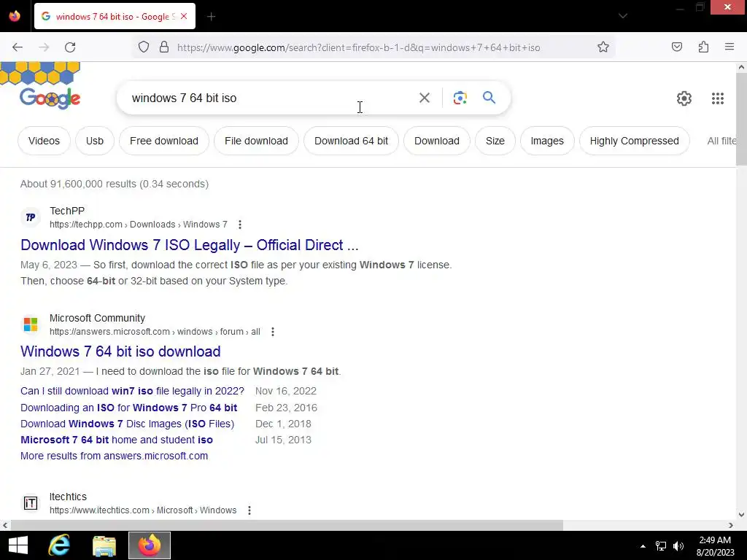Bookmark this page with the star
Viewport: 747px width, 560px height.
tap(603, 47)
